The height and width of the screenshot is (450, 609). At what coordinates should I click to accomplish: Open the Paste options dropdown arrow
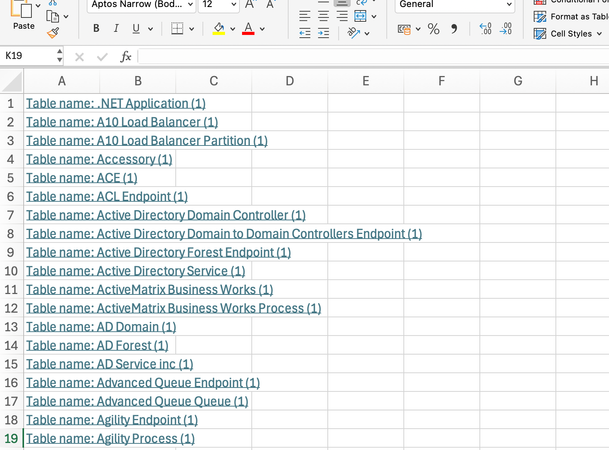tap(38, 5)
